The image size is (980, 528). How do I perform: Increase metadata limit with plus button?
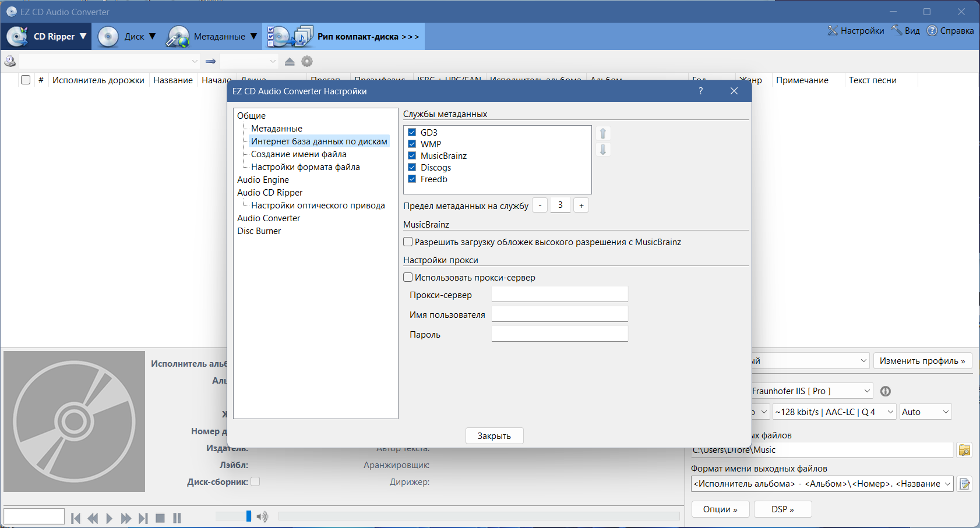click(581, 205)
